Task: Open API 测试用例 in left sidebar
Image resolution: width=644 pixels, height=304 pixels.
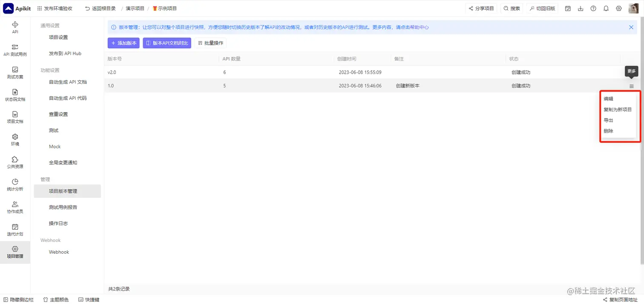Action: pos(15,50)
